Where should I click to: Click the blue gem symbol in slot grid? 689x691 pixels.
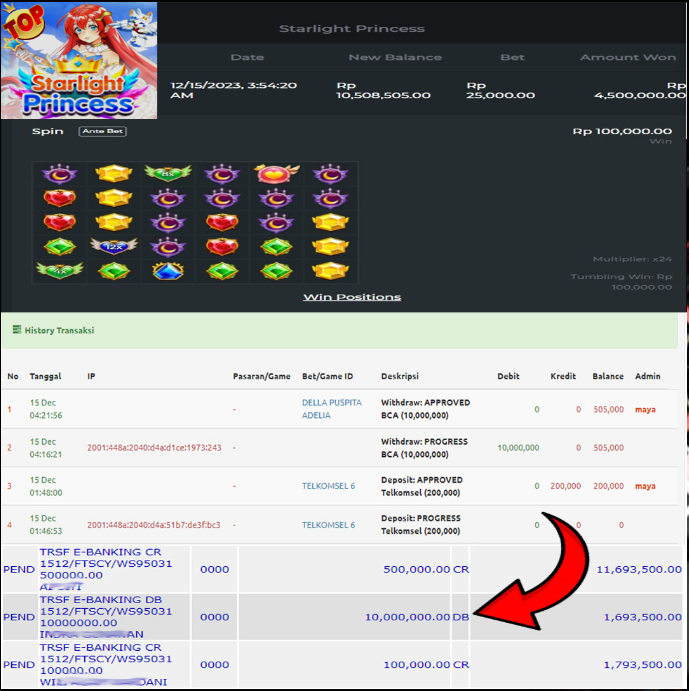coord(168,271)
